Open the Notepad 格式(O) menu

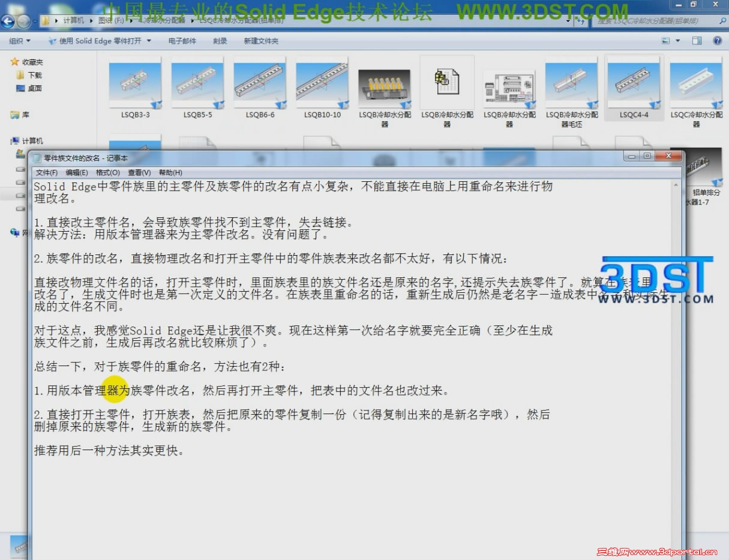click(108, 172)
